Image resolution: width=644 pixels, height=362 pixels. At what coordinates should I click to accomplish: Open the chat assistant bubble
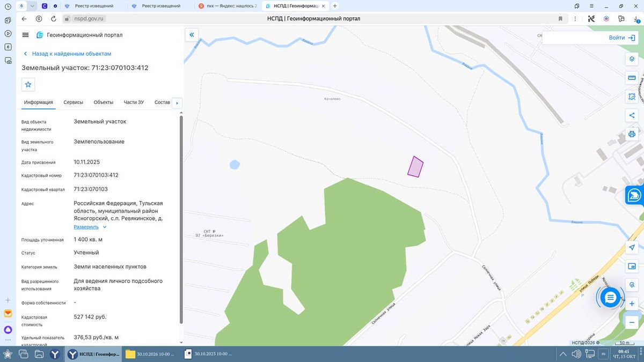click(x=610, y=297)
